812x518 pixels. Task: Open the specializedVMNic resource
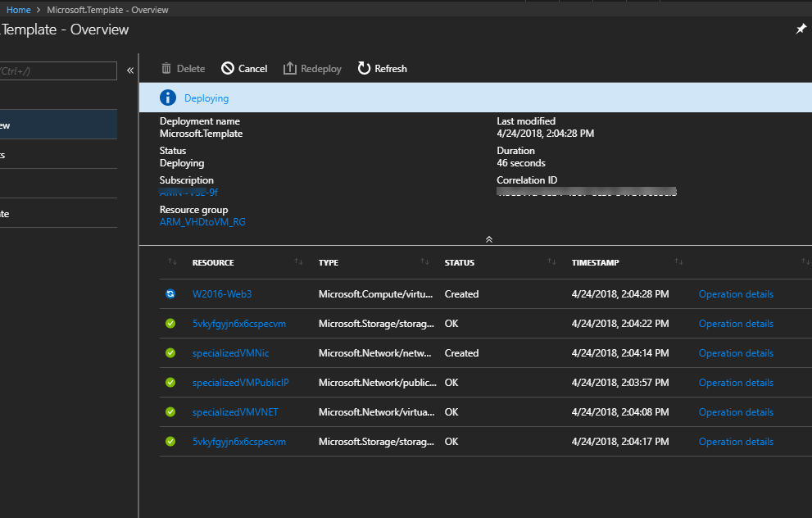click(230, 352)
